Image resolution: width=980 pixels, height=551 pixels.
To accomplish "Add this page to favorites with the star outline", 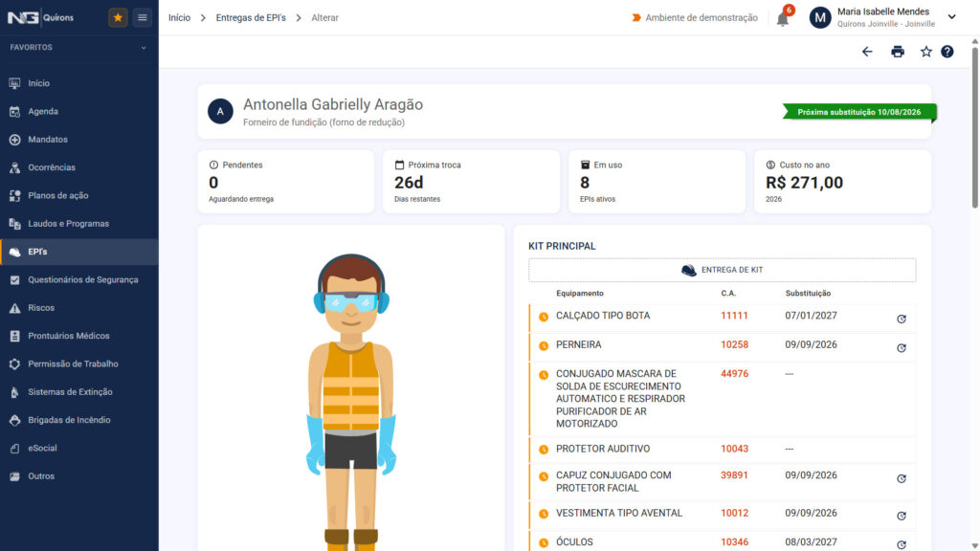I will [925, 52].
